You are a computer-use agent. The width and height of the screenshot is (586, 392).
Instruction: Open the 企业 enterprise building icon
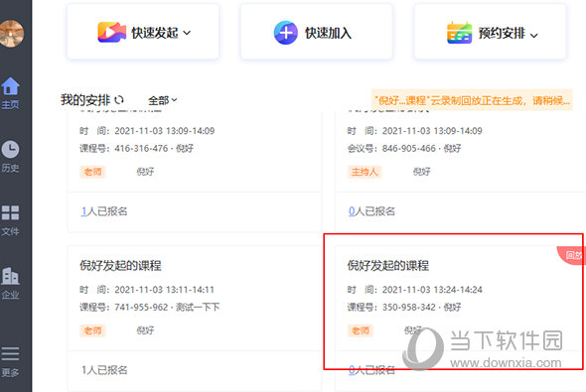[x=11, y=276]
